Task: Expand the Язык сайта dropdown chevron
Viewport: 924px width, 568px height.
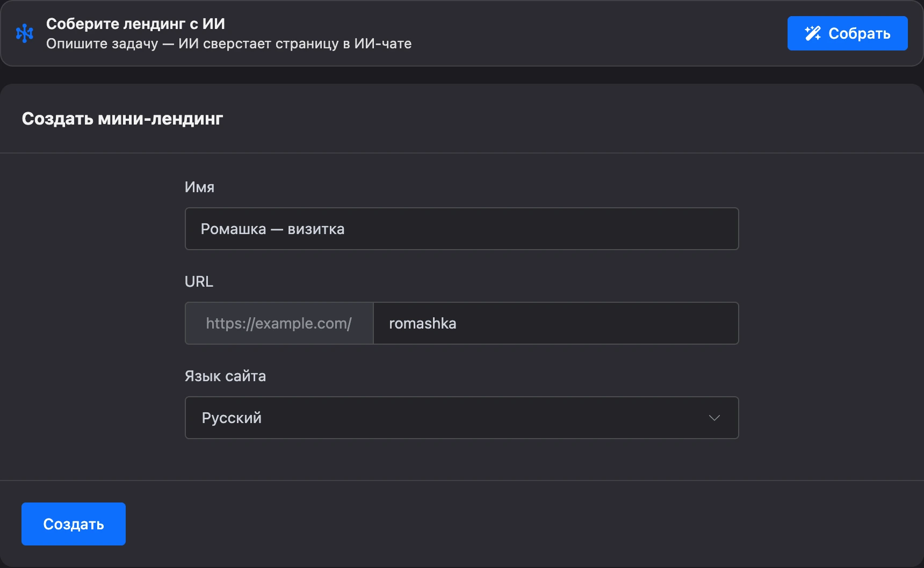Action: pyautogui.click(x=714, y=418)
